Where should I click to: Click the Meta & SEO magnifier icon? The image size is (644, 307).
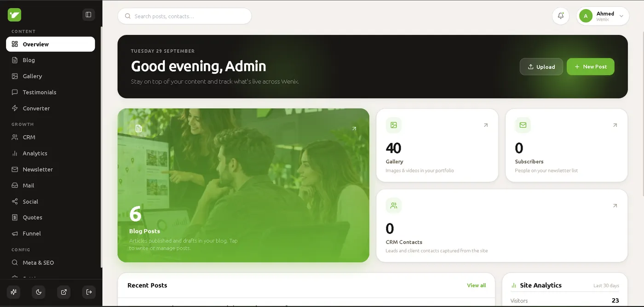pos(15,263)
